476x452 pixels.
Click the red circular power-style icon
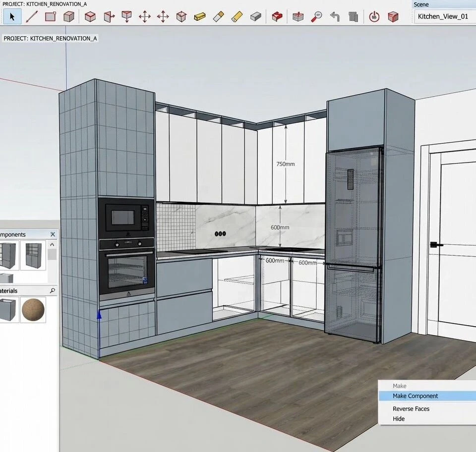tap(374, 16)
